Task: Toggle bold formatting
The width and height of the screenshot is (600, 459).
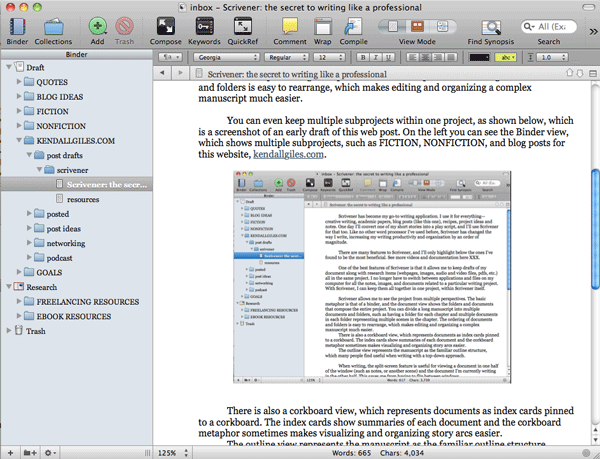Action: pyautogui.click(x=363, y=57)
